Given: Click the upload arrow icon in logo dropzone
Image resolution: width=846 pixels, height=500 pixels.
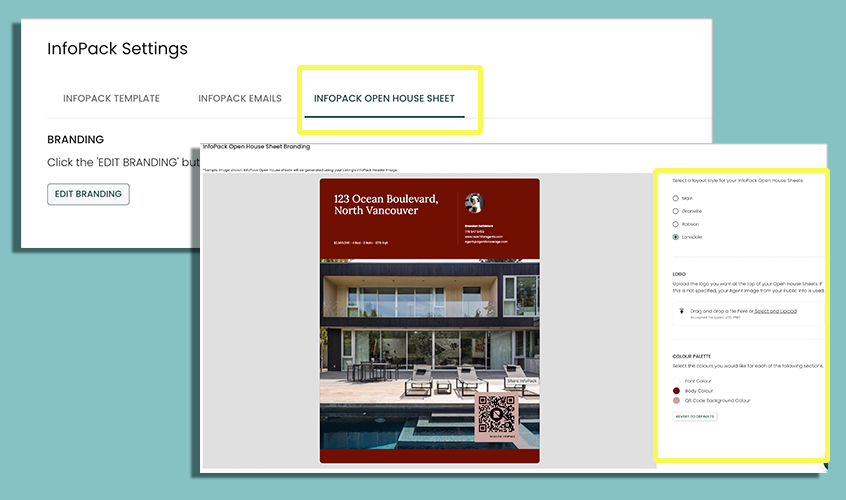Looking at the screenshot, I should pyautogui.click(x=681, y=311).
